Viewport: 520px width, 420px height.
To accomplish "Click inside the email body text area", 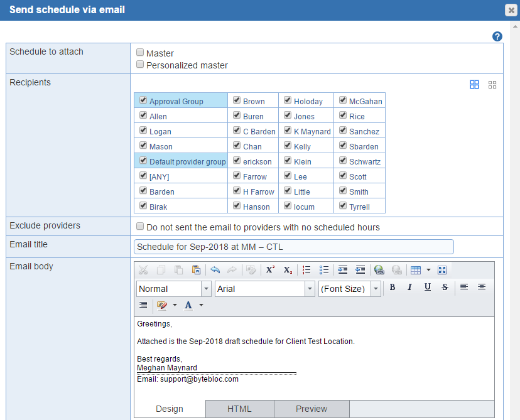I will coord(314,358).
